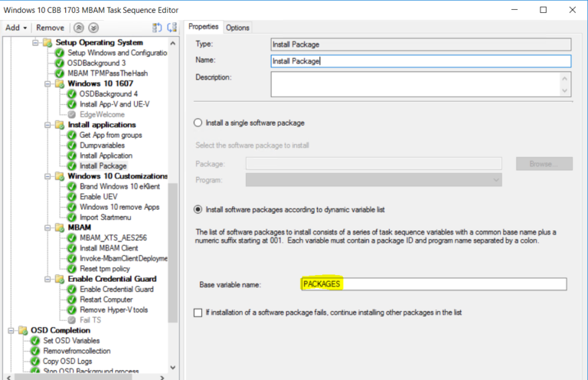The width and height of the screenshot is (588, 380).
Task: Click the tree panel vertical scrollbar thumb
Action: (x=173, y=253)
